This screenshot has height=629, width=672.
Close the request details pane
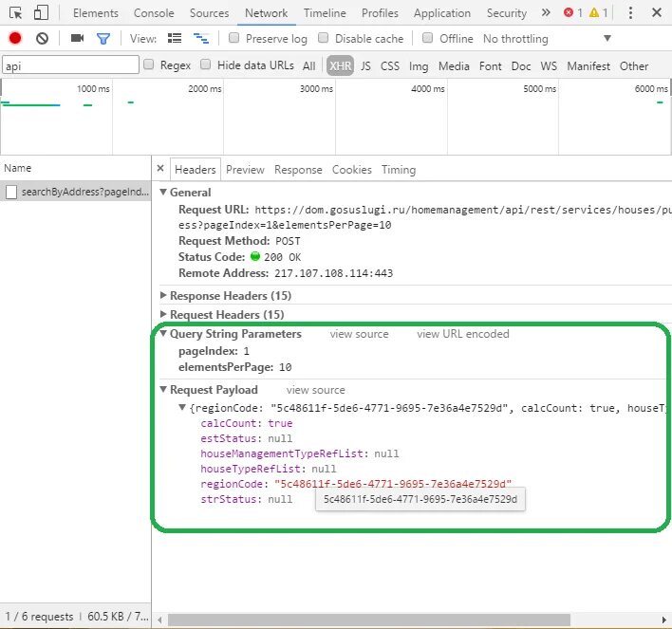[x=160, y=168]
